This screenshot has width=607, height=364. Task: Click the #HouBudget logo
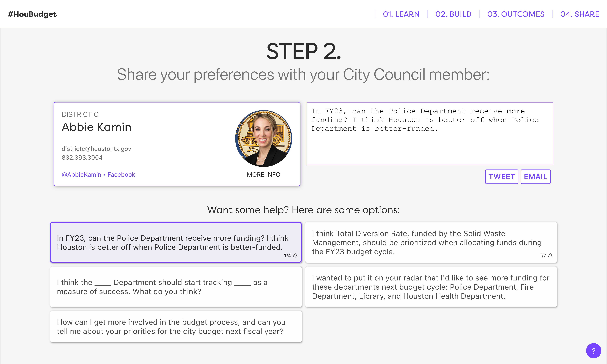point(32,14)
